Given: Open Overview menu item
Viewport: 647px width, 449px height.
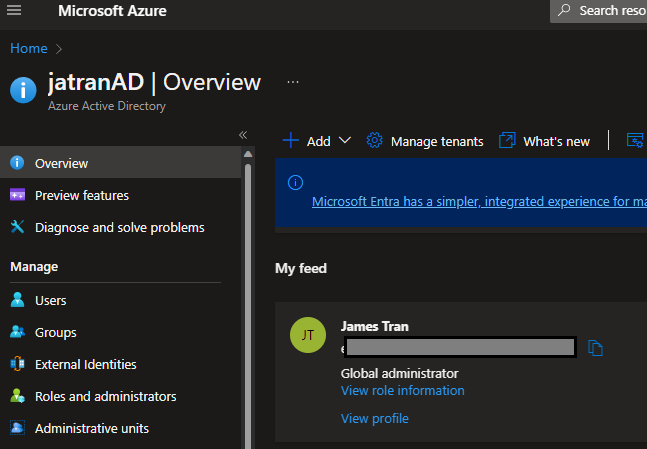Looking at the screenshot, I should (120, 163).
